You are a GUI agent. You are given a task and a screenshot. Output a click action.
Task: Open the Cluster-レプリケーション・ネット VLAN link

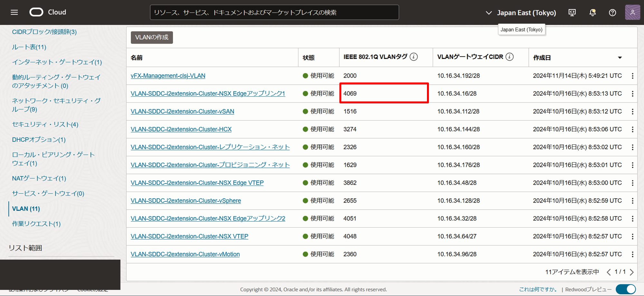click(210, 147)
